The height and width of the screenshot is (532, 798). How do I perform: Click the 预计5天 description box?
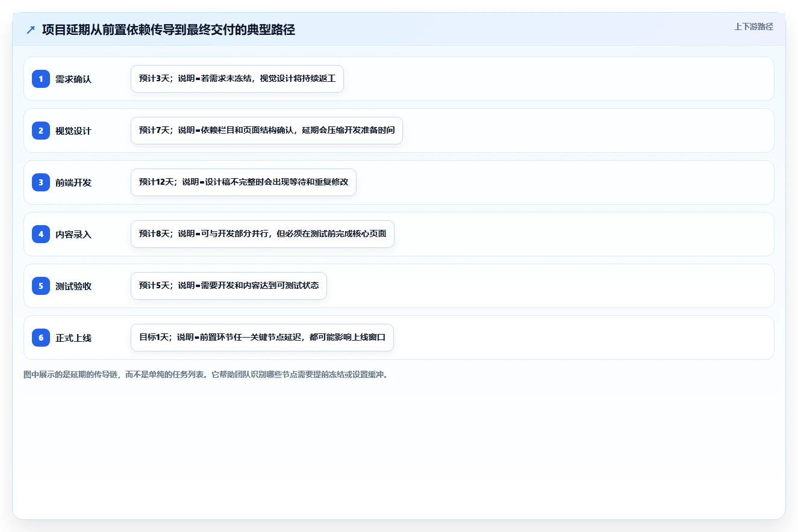coord(229,286)
